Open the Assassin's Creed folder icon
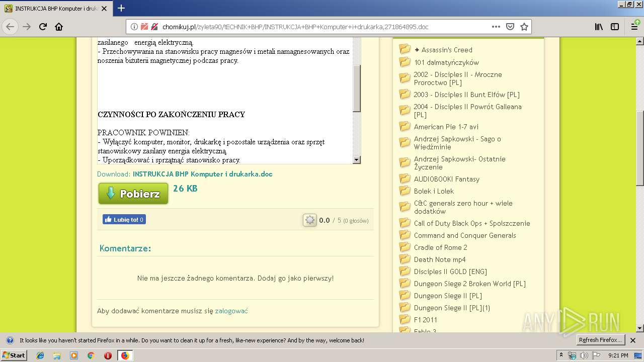 [405, 49]
